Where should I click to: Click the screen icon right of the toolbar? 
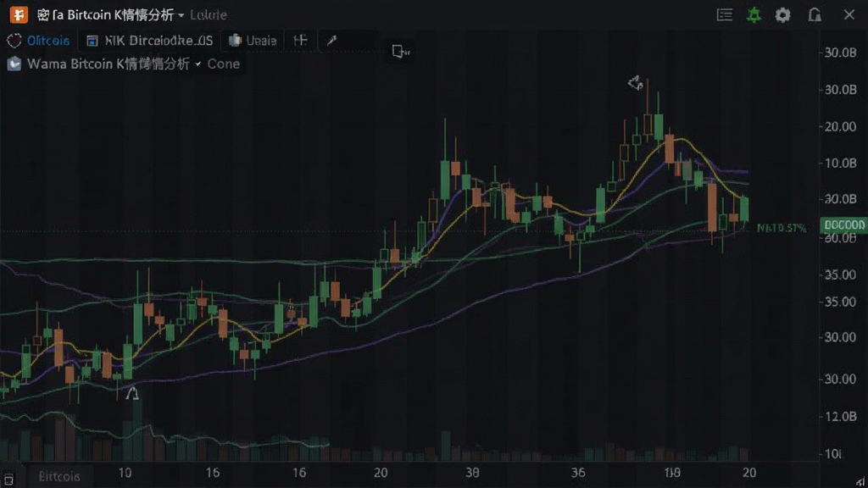[x=400, y=52]
